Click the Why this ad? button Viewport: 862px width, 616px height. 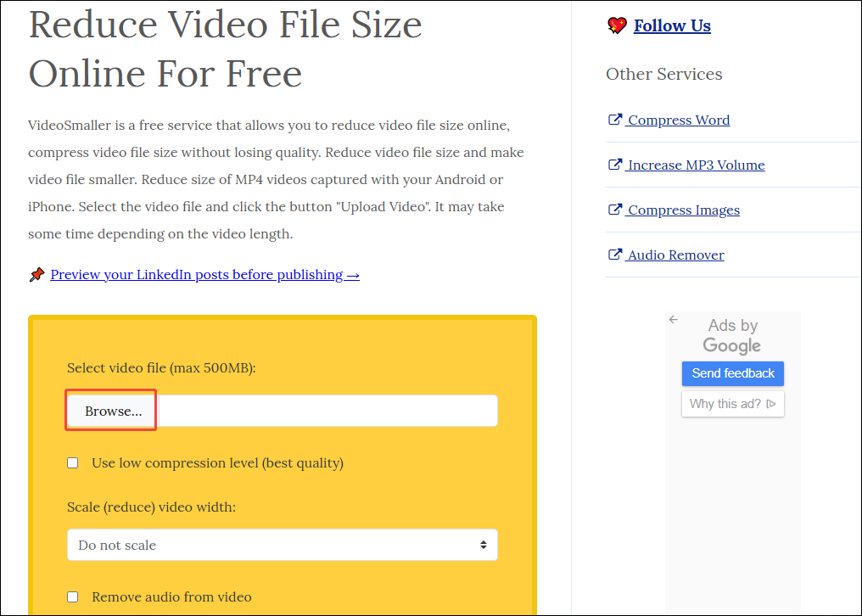(x=733, y=404)
